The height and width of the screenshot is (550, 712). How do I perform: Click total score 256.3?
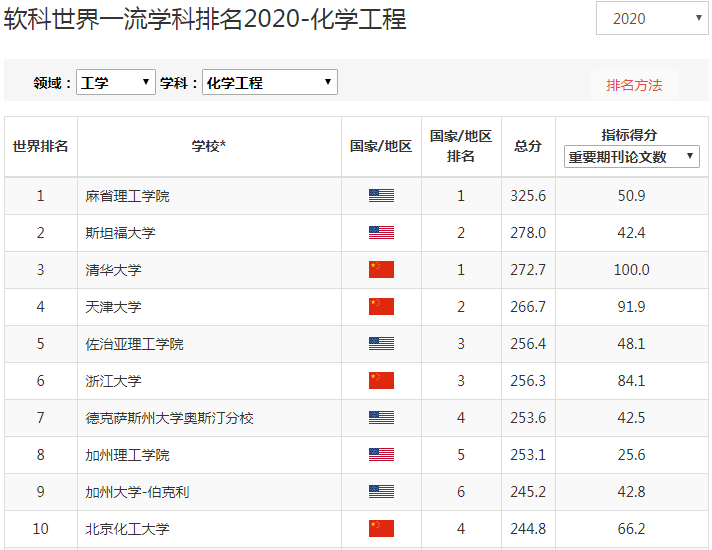(528, 381)
